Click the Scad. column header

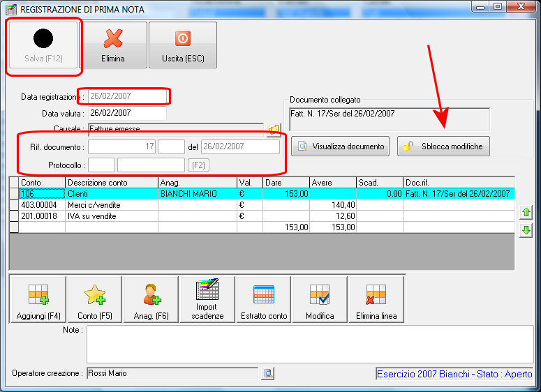click(380, 183)
